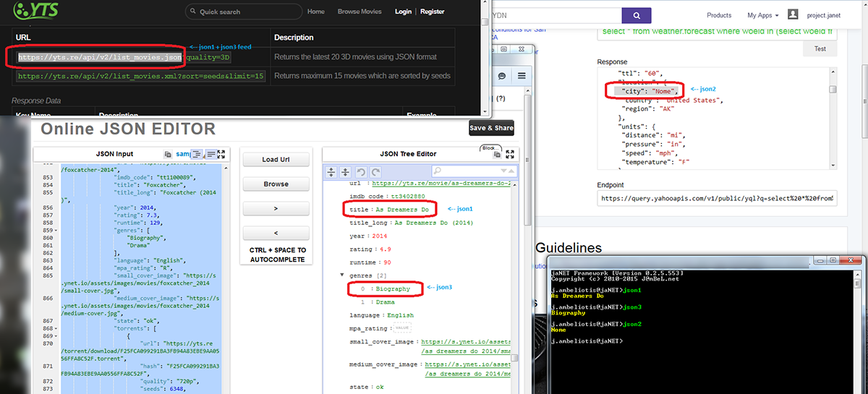Click the user avatar icon near project.janet
The width and height of the screenshot is (868, 394).
(793, 14)
